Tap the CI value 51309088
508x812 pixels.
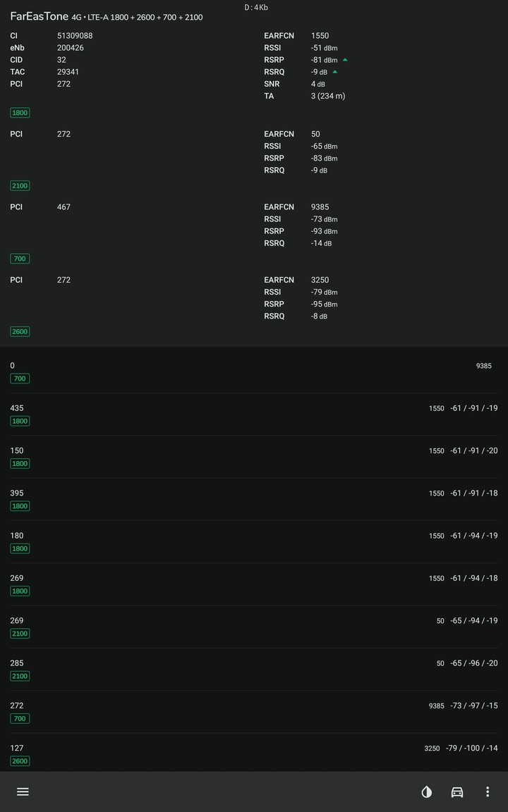[75, 36]
